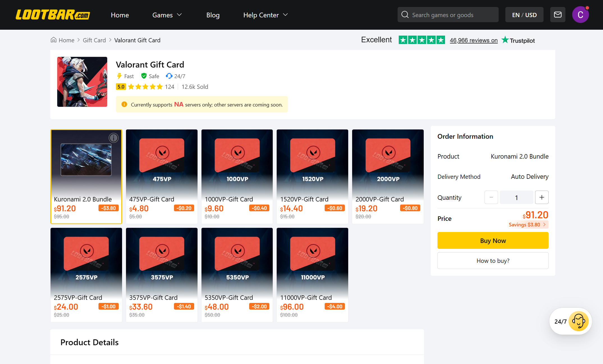The image size is (603, 364).
Task: Select the Kuronami 2.0 Bundle card
Action: click(86, 177)
